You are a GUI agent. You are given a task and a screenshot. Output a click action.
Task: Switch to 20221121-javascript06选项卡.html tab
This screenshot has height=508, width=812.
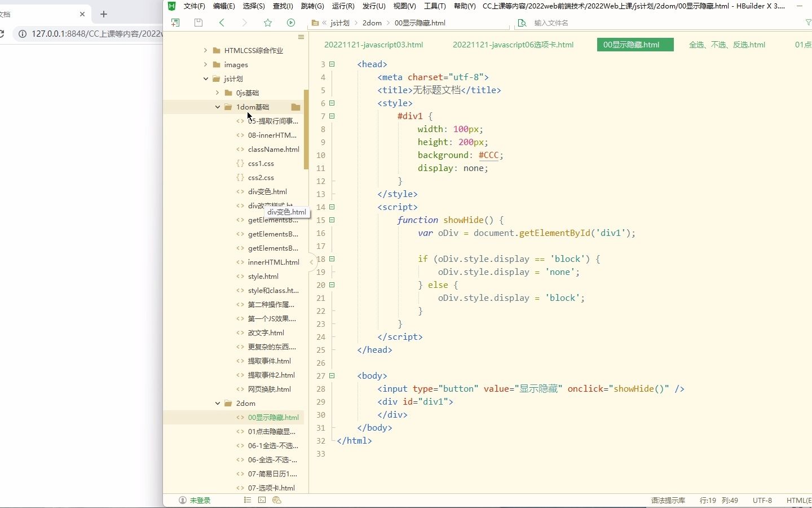[x=513, y=45]
